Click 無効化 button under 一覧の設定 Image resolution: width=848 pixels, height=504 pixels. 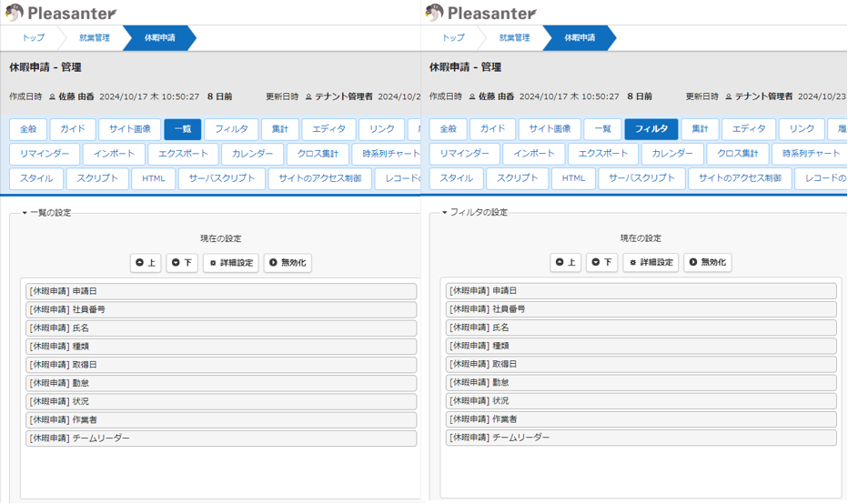tap(287, 263)
